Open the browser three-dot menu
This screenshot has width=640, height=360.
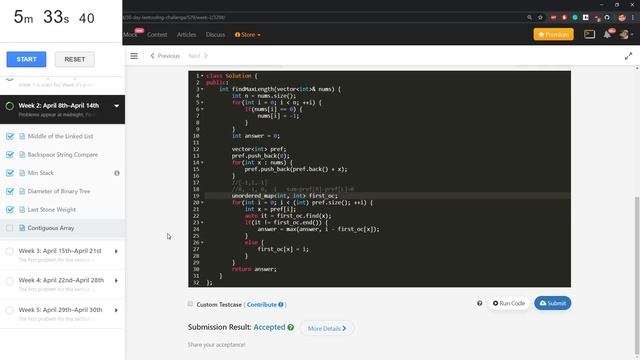pyautogui.click(x=633, y=18)
